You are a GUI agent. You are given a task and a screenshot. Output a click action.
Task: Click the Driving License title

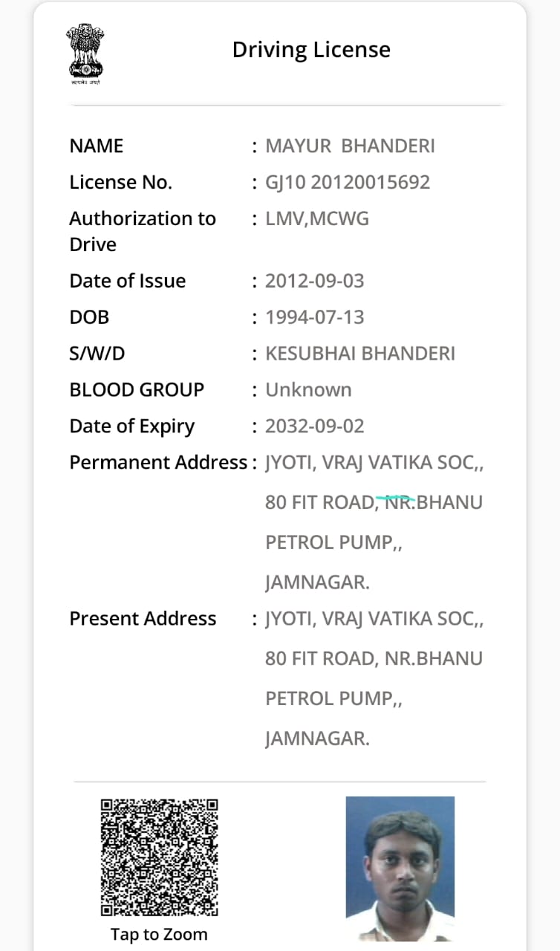pyautogui.click(x=311, y=50)
